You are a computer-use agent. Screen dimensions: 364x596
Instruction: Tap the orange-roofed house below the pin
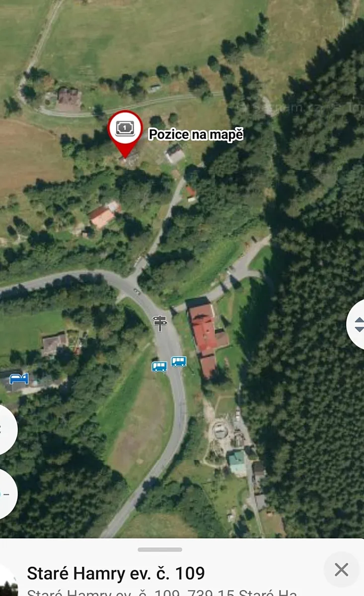[x=104, y=214]
